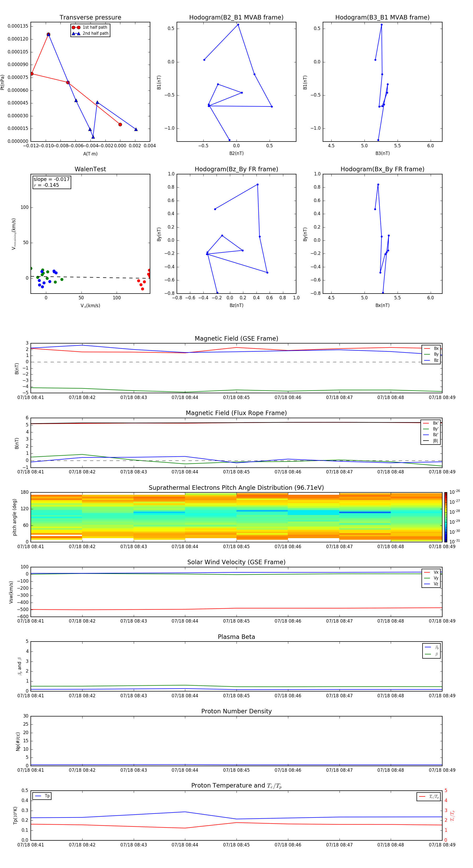Click the "Hodogram(B2_B1 MVAB frame)" title
This screenshot has height=868, width=473.
click(x=236, y=18)
